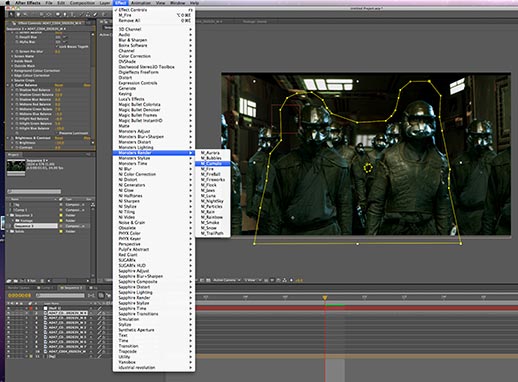Expand the Source Crops group
The width and height of the screenshot is (518, 382).
pyautogui.click(x=12, y=80)
